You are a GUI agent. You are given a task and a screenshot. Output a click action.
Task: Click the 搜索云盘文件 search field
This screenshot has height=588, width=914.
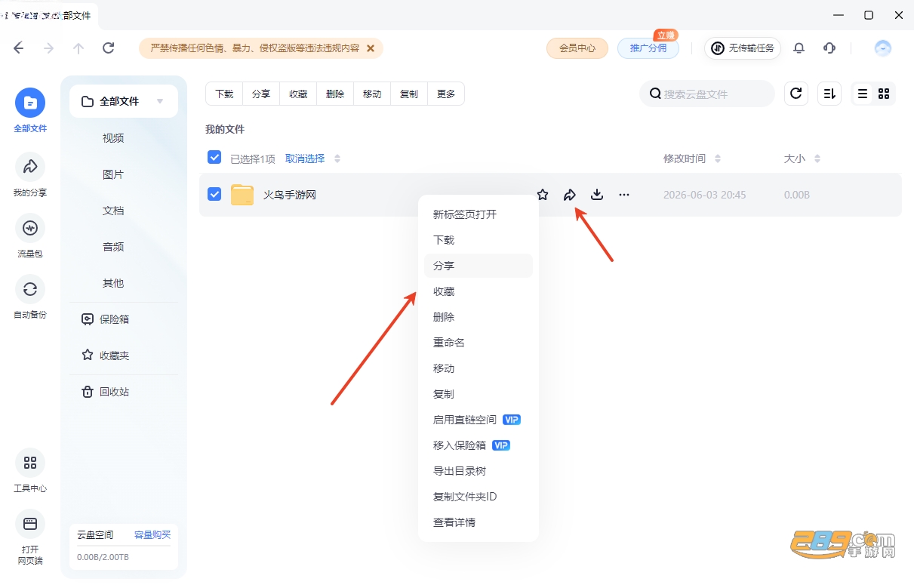[707, 94]
